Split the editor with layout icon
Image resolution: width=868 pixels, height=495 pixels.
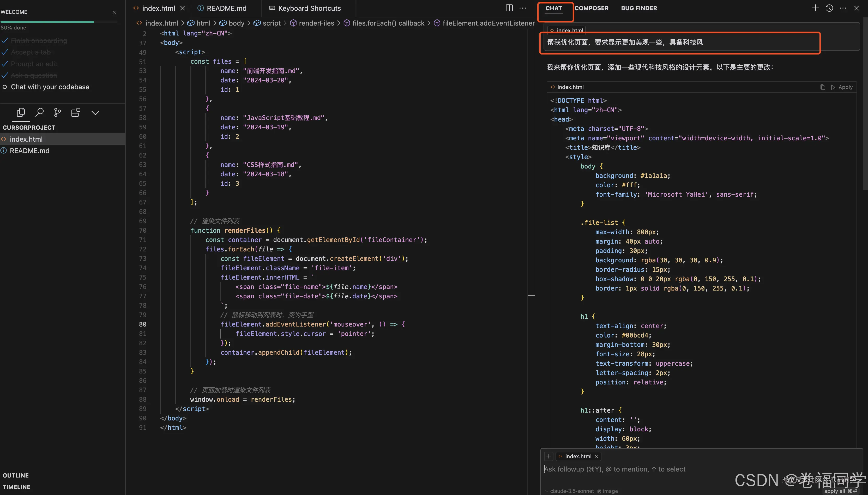click(509, 8)
